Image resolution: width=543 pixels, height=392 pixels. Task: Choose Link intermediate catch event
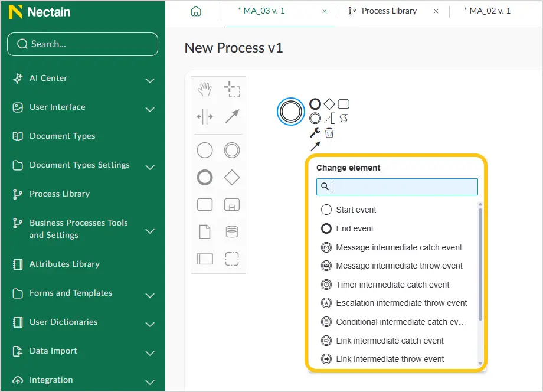click(x=397, y=341)
